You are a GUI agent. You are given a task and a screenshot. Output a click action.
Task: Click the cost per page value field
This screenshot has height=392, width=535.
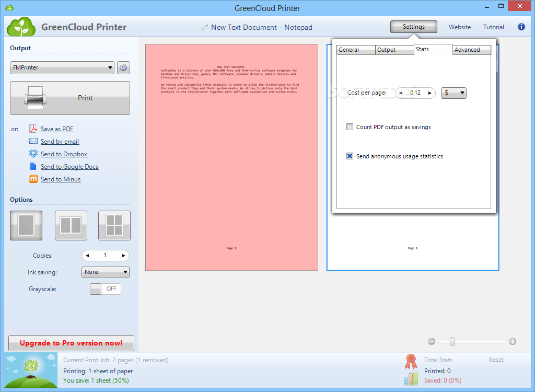coord(415,93)
